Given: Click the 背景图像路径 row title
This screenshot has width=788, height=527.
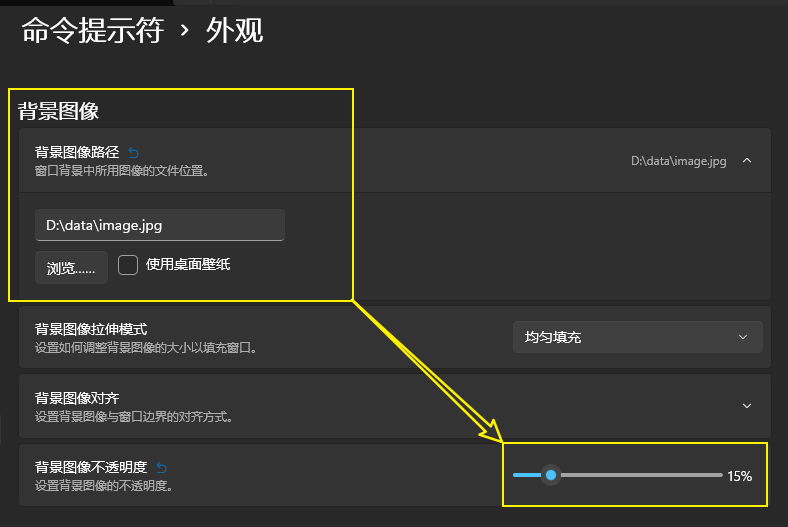Looking at the screenshot, I should (x=77, y=152).
